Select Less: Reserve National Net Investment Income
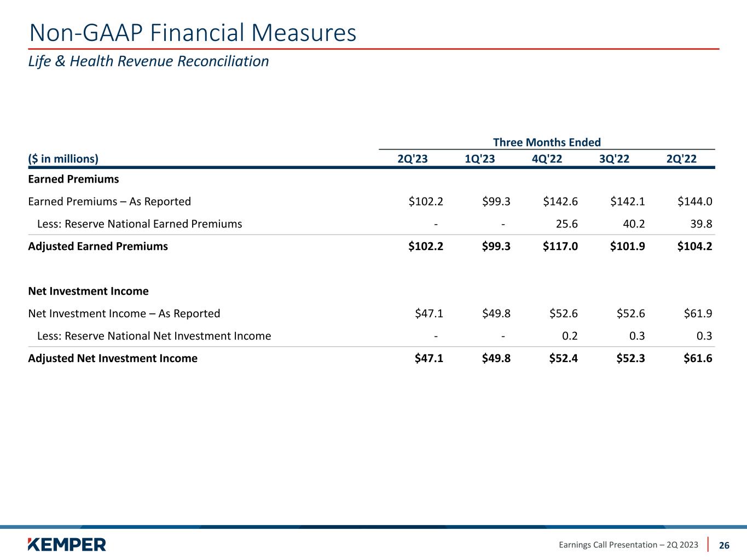 tap(154, 336)
